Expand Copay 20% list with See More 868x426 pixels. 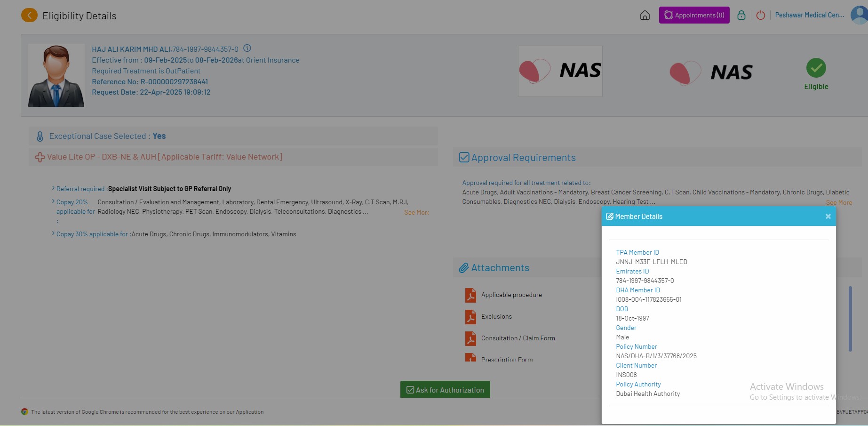click(416, 212)
